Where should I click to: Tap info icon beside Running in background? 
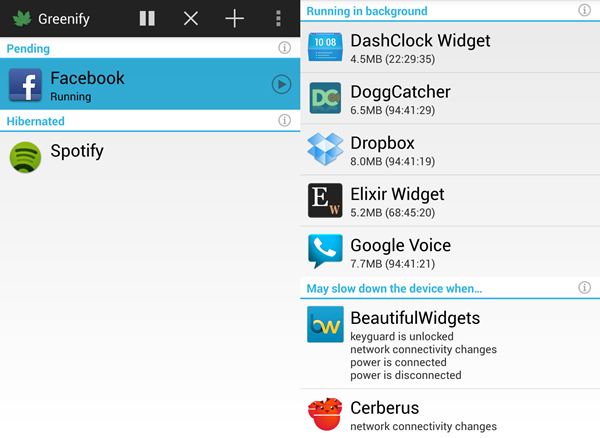tap(584, 10)
